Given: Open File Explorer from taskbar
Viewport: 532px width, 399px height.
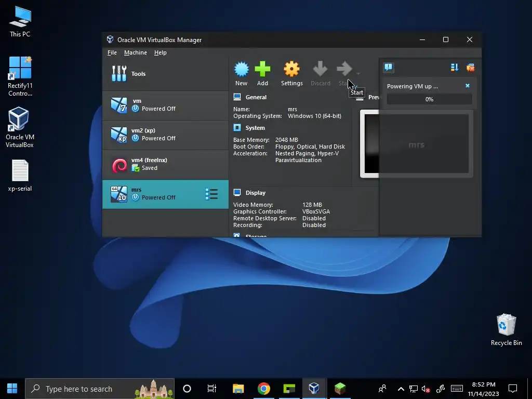Looking at the screenshot, I should 238,389.
